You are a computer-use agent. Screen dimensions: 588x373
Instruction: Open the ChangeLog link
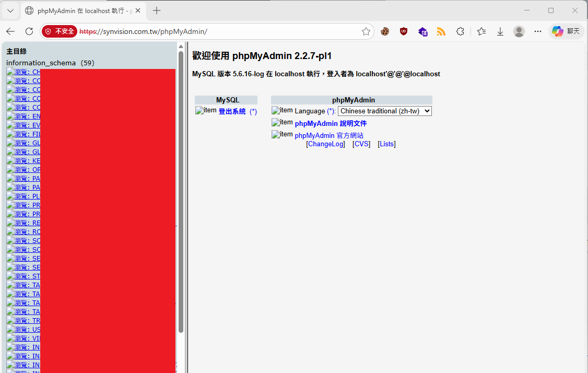click(x=325, y=144)
